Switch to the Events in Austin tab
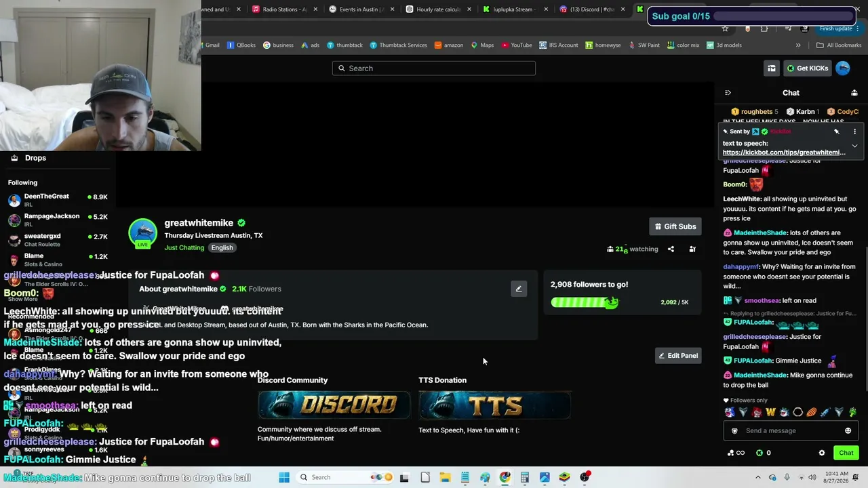The height and width of the screenshot is (488, 868). pos(361,9)
